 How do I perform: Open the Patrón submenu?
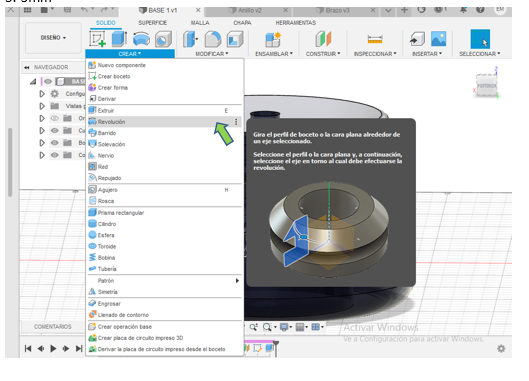pos(164,280)
